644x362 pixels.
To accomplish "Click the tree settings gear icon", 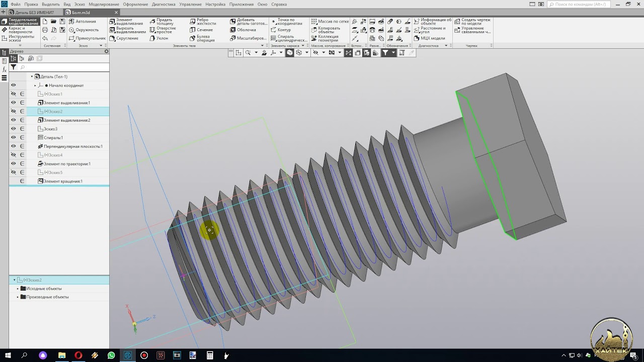I will [x=106, y=51].
